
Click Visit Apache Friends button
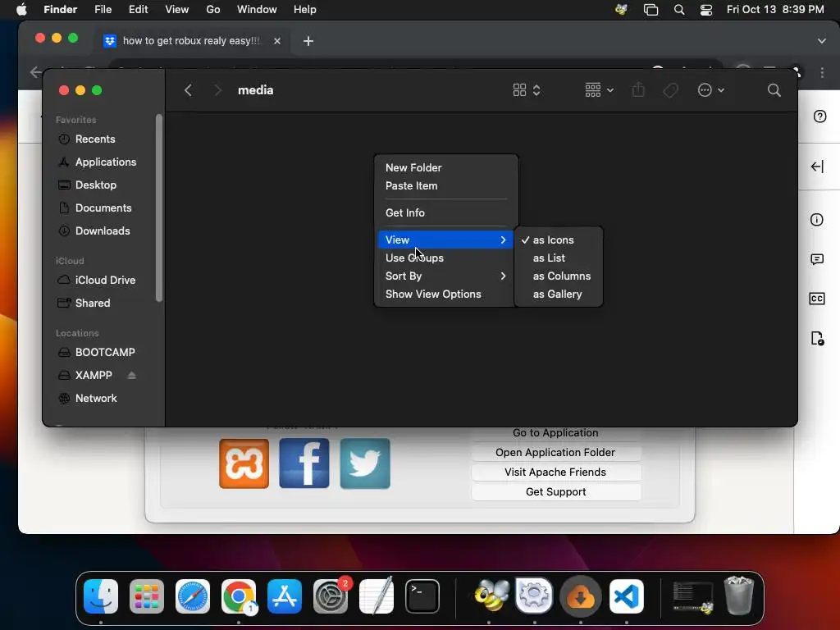[x=555, y=472]
